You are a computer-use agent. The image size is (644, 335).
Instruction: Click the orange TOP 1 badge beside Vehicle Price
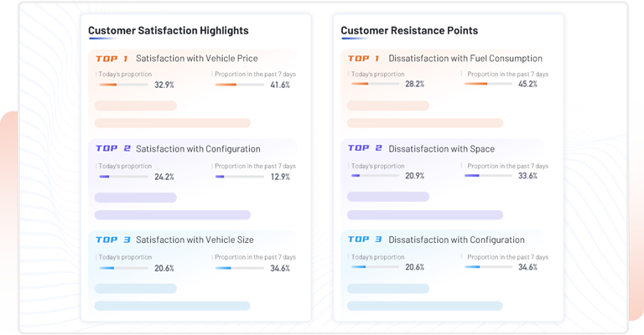click(112, 59)
